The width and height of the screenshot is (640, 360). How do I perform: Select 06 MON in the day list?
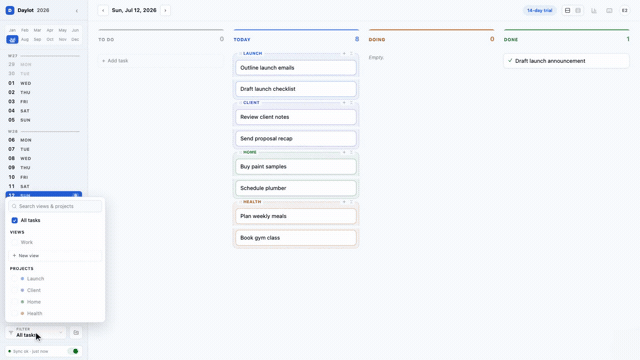tap(43, 140)
